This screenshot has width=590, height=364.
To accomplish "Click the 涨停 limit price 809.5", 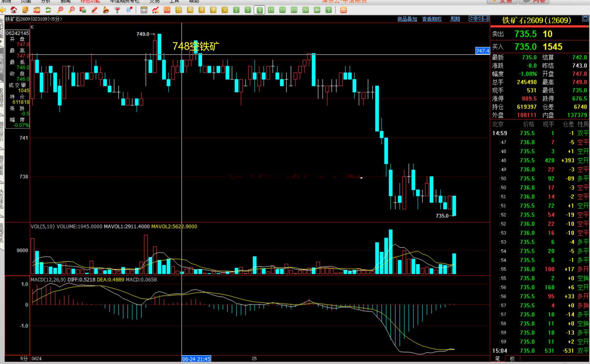I will pos(529,99).
